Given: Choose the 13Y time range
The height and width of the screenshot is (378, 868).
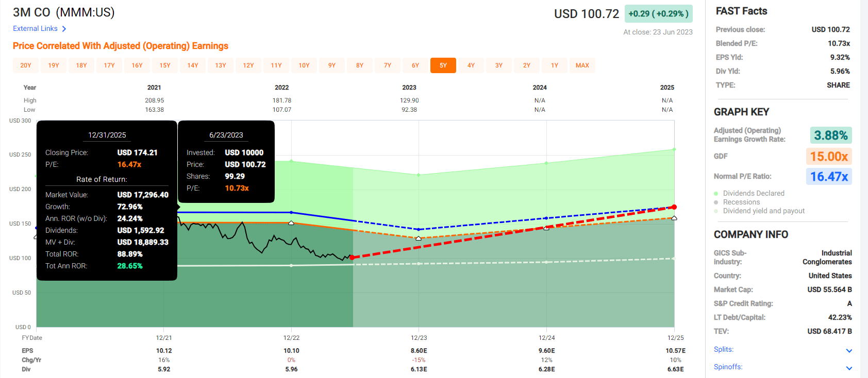Looking at the screenshot, I should pos(221,65).
